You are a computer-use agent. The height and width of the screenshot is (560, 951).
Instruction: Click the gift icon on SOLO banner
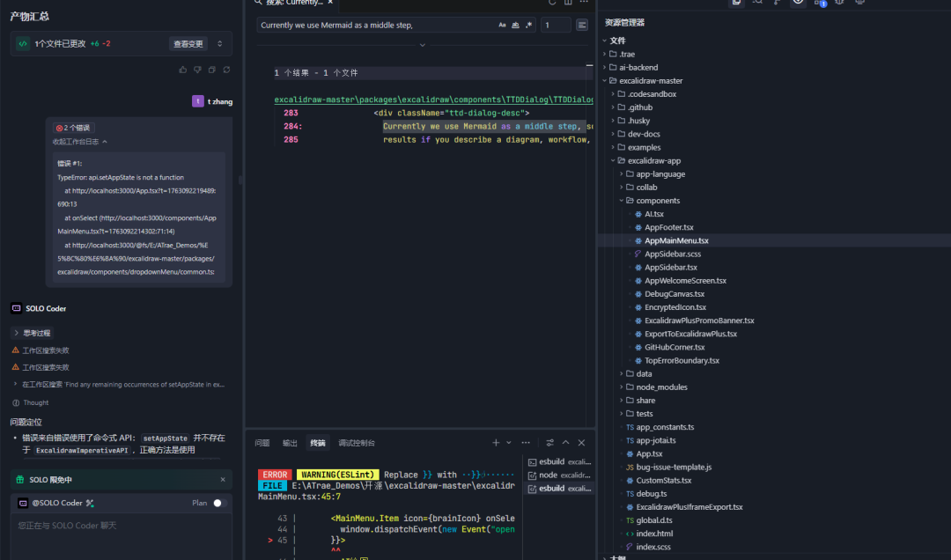tap(20, 479)
